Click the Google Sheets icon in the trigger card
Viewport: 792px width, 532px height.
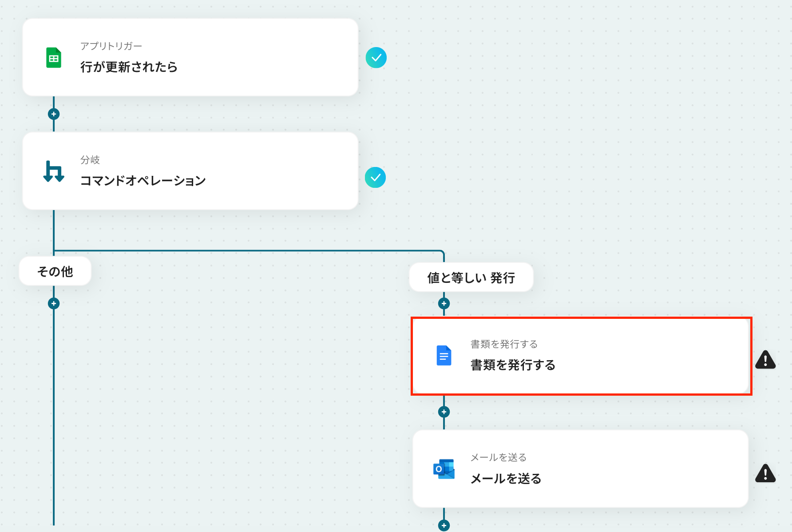54,58
